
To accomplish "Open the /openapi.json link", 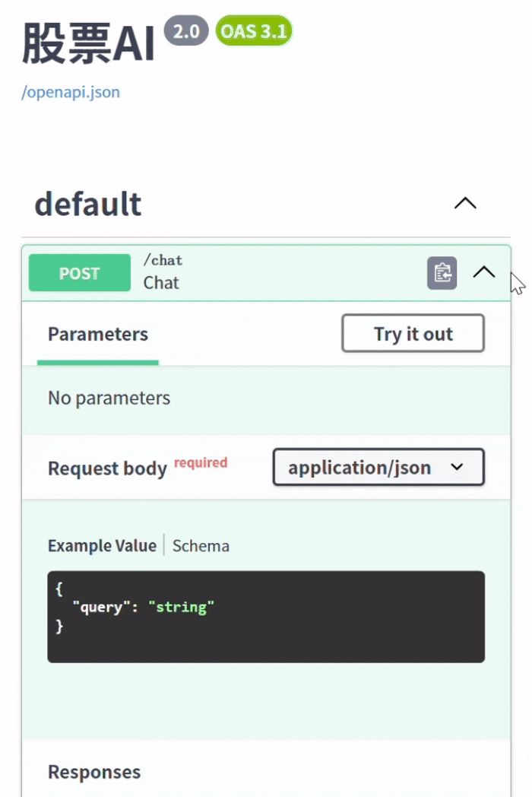I will point(71,93).
